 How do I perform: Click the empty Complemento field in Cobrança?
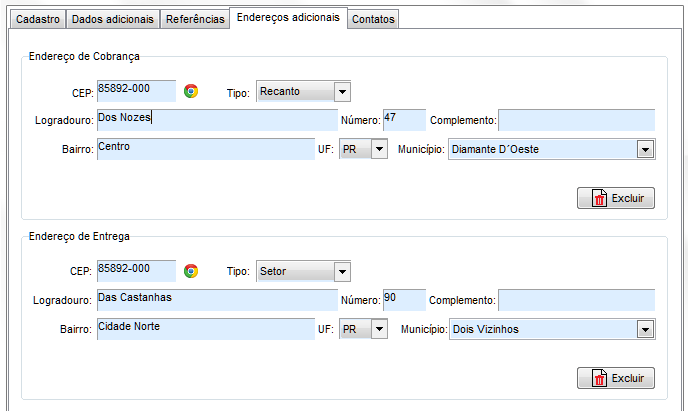pos(576,121)
